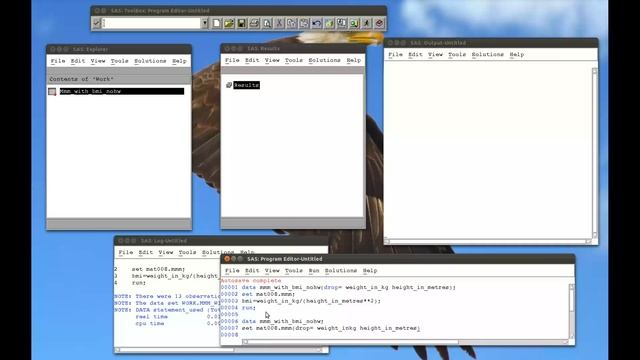Open Solutions menu in Program Editor window

click(x=341, y=271)
